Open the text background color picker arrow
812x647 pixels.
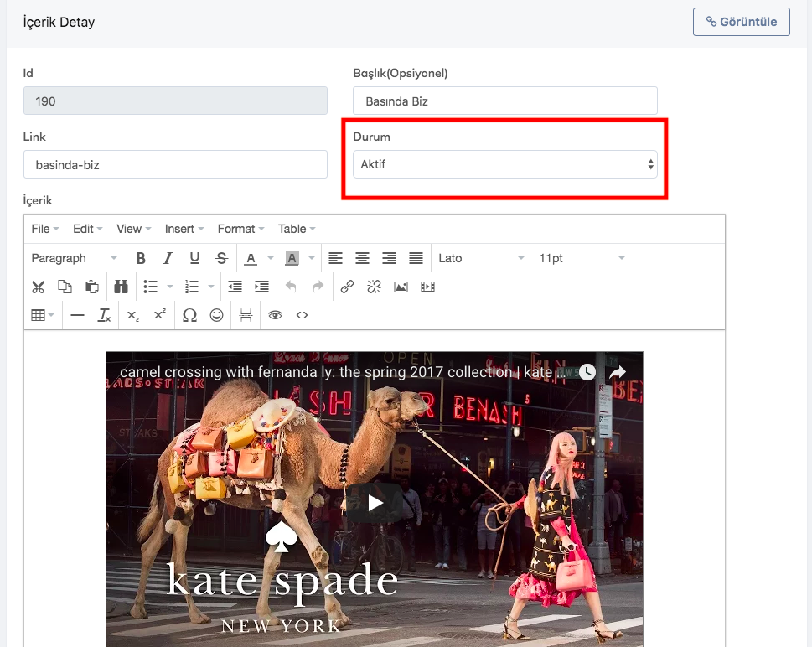pos(312,258)
